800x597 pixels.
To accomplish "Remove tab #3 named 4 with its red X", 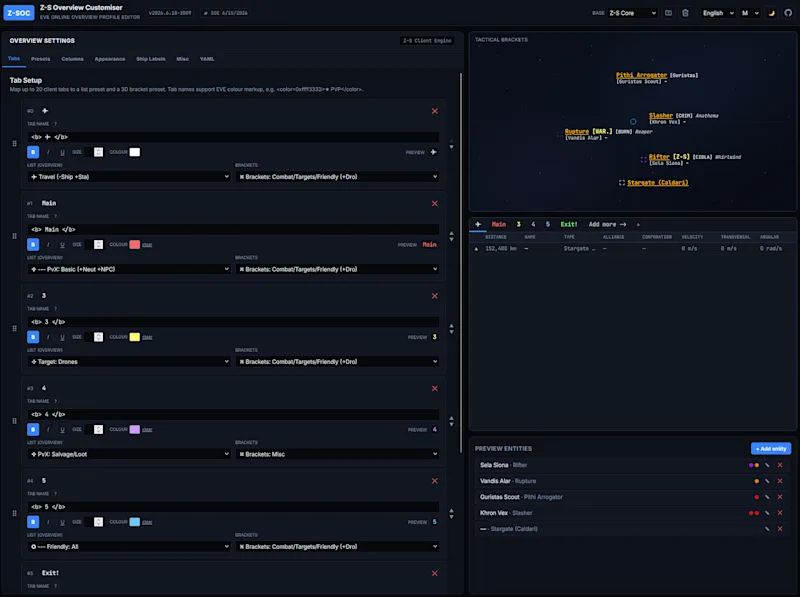I will tap(435, 388).
